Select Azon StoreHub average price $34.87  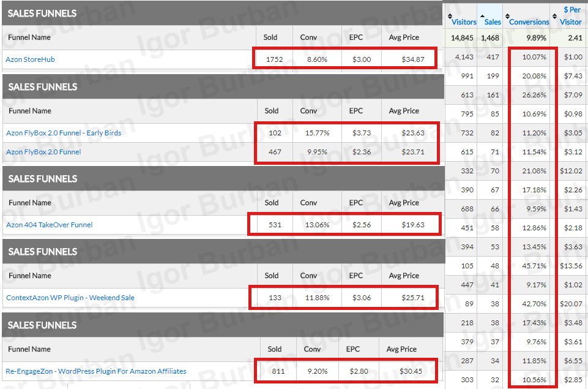[x=413, y=59]
